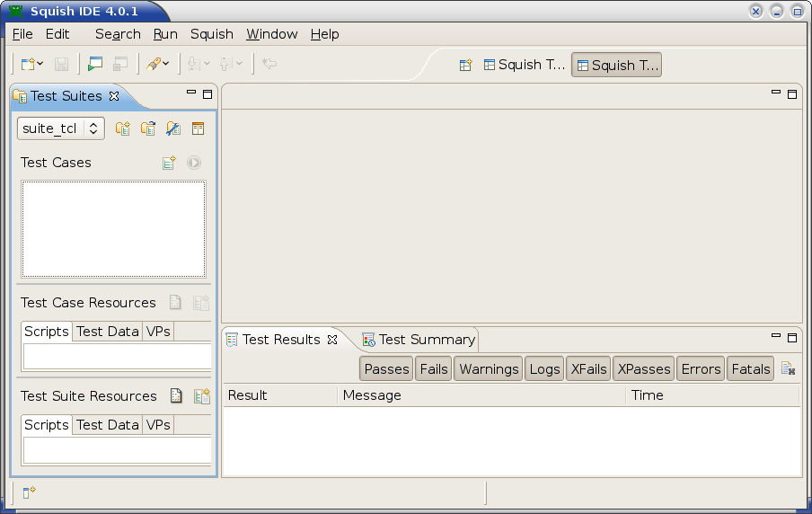Toggle the Logs filter

coord(544,369)
